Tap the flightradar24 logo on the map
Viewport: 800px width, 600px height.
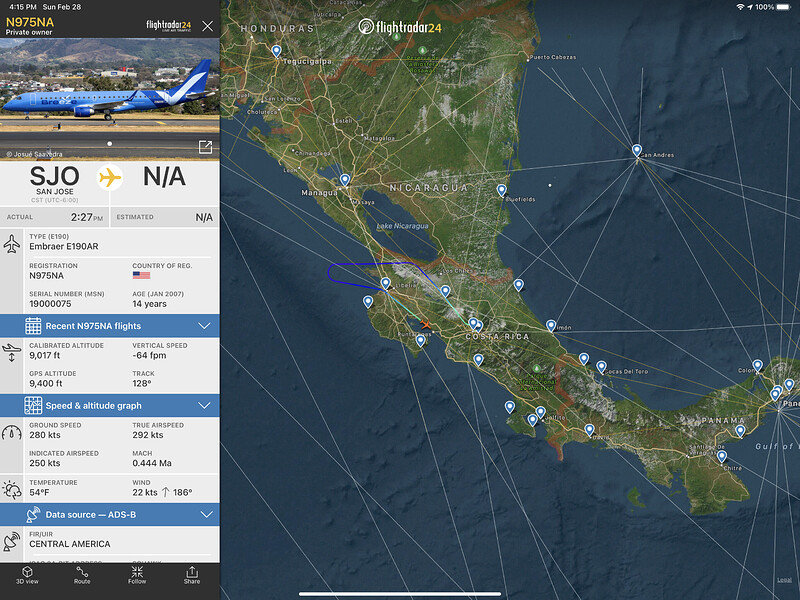tap(400, 27)
